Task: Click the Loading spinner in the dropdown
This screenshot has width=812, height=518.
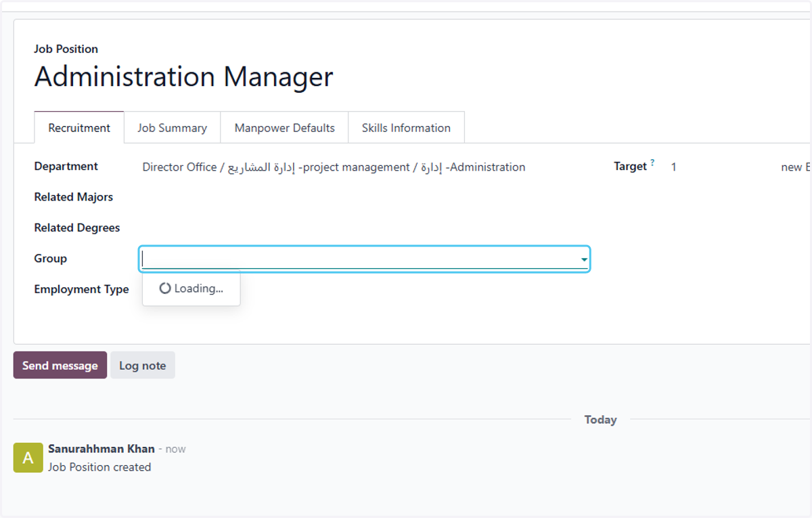Action: coord(165,288)
